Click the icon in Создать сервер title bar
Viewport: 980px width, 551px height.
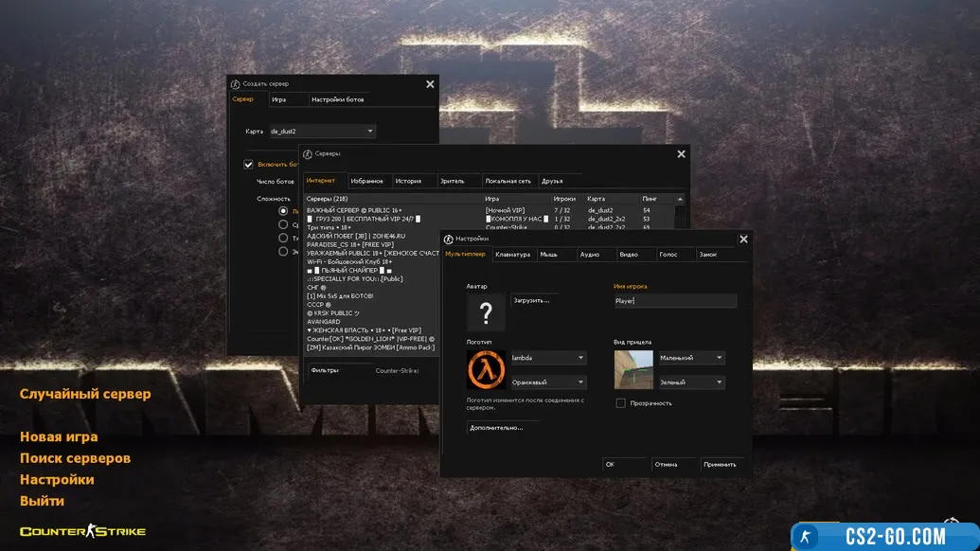click(236, 83)
